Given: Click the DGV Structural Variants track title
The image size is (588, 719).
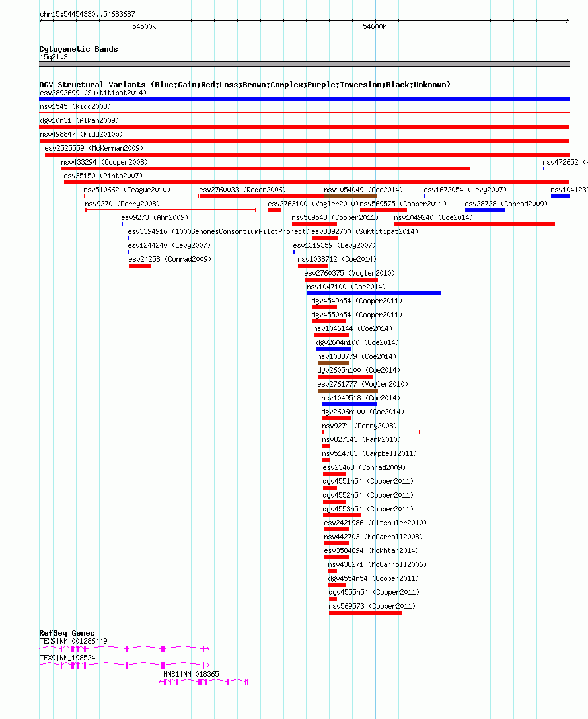Looking at the screenshot, I should (x=244, y=85).
